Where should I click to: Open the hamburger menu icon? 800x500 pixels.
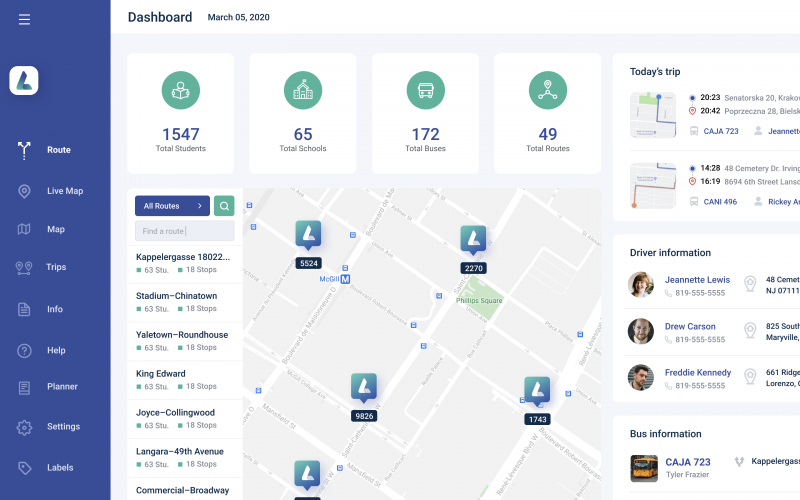coord(24,19)
